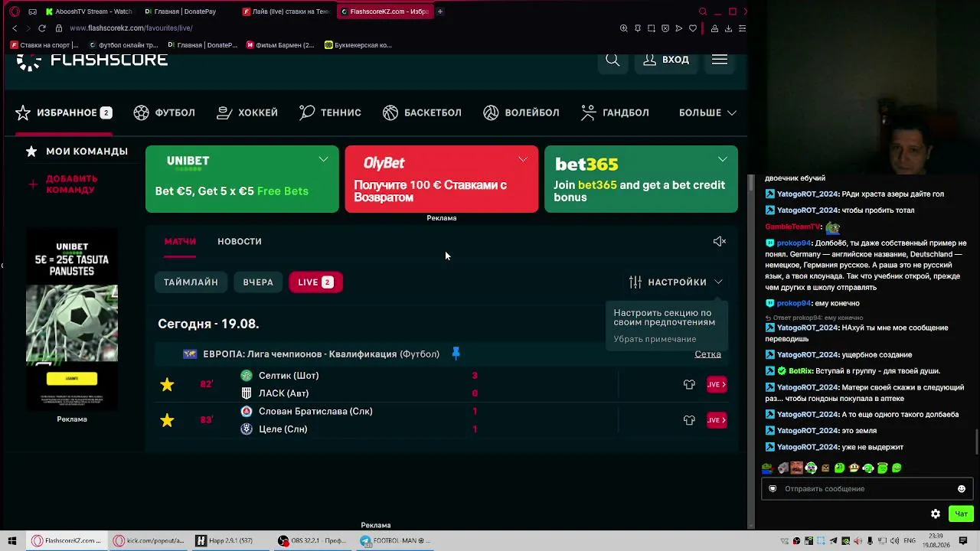This screenshot has width=980, height=551.
Task: Select the Избранное favorites tab
Action: point(64,112)
